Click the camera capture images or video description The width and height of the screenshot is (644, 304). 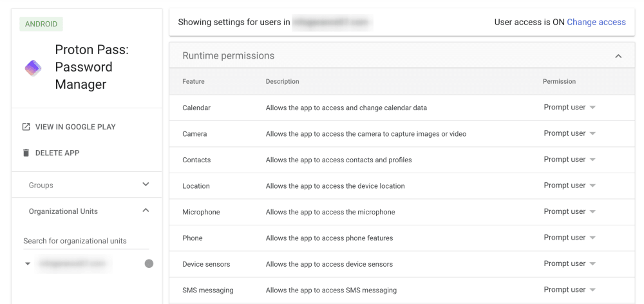point(366,134)
